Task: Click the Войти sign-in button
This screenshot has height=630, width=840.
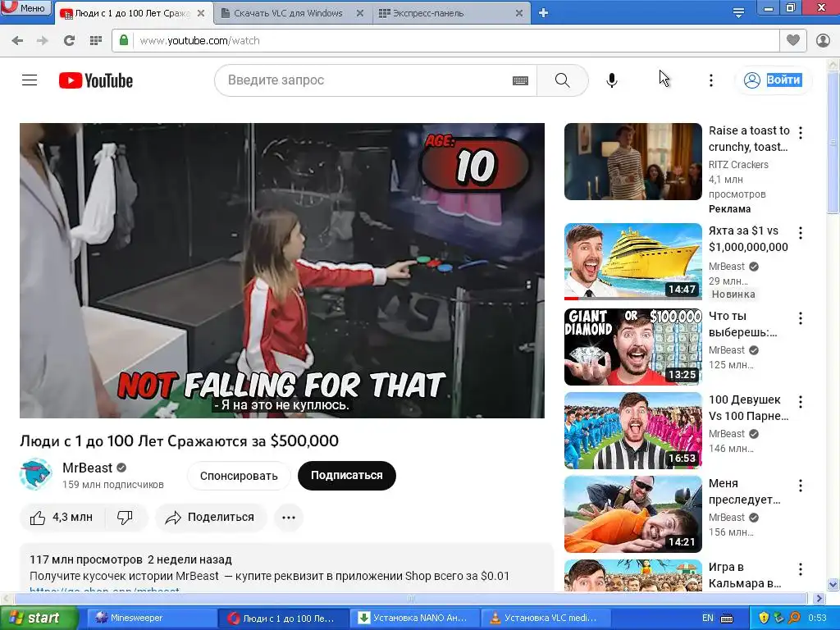Action: 774,80
